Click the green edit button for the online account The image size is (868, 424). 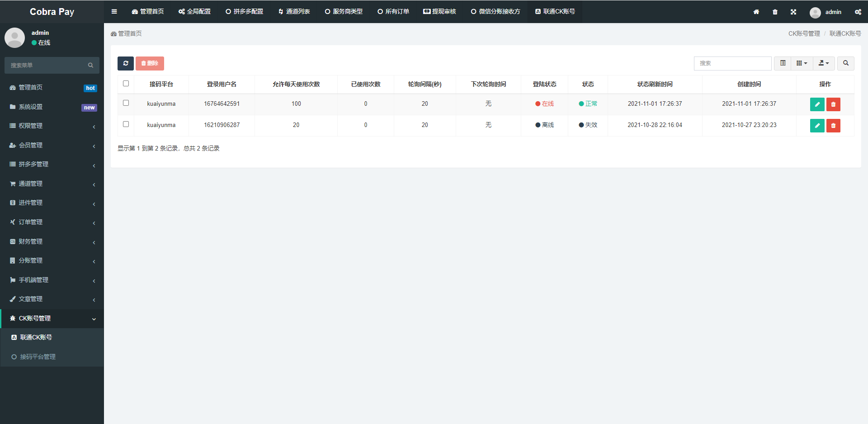(817, 104)
